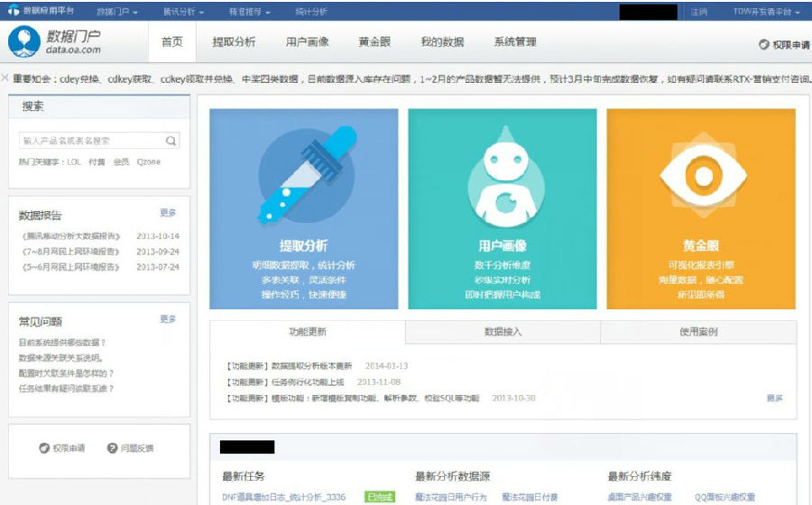Open 系统管理 in main navigation
This screenshot has height=505, width=812.
click(x=515, y=42)
